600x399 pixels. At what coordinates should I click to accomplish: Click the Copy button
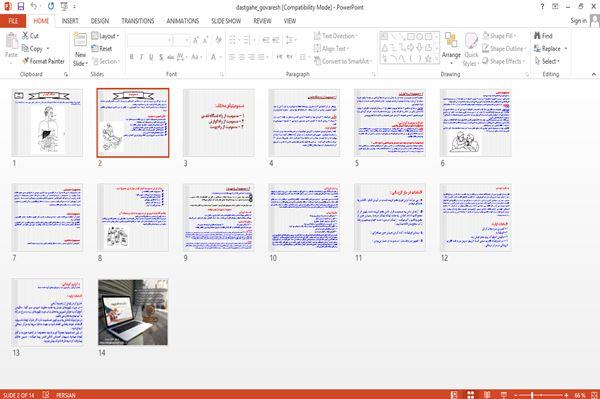click(36, 49)
